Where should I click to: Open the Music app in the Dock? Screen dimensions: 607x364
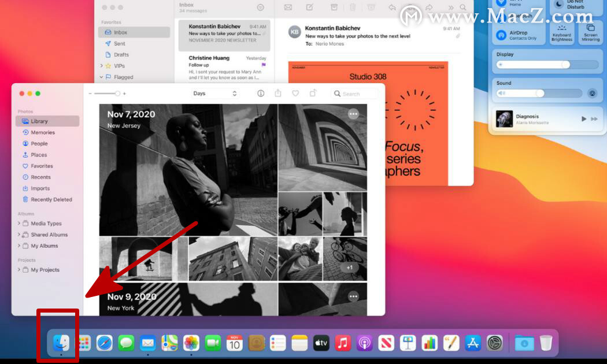click(x=343, y=343)
